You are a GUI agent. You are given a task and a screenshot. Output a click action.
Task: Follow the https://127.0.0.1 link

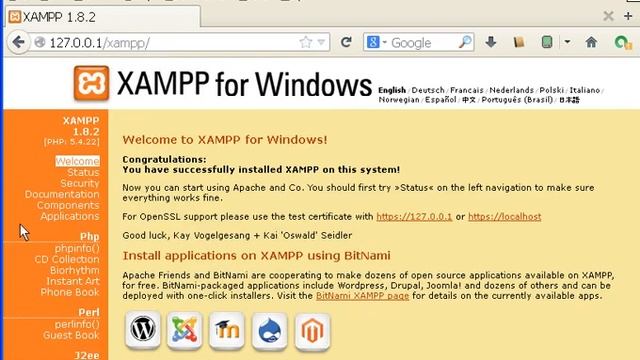point(414,217)
